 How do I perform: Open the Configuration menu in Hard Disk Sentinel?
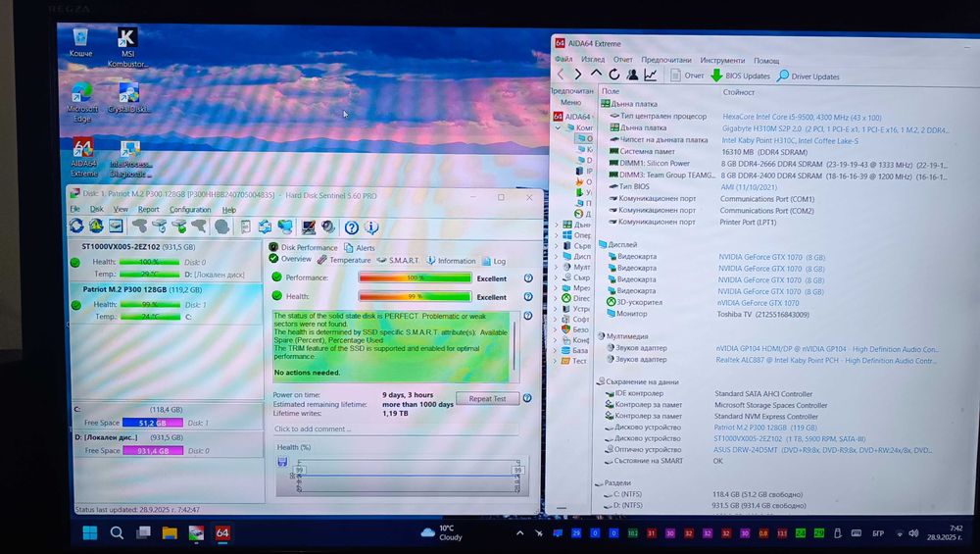pyautogui.click(x=190, y=210)
